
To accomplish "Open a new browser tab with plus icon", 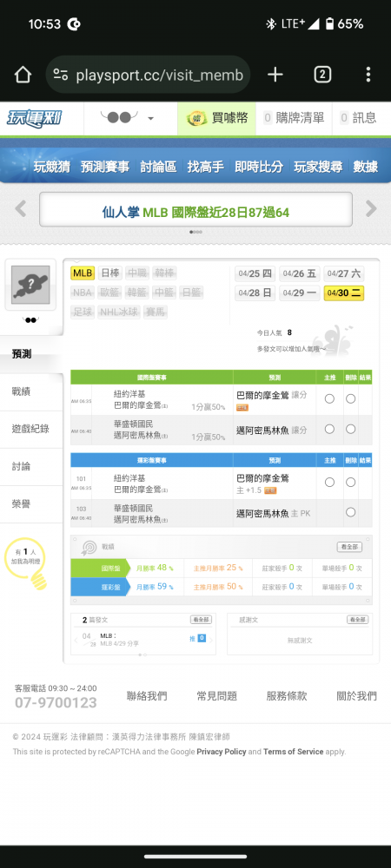I will 275,75.
